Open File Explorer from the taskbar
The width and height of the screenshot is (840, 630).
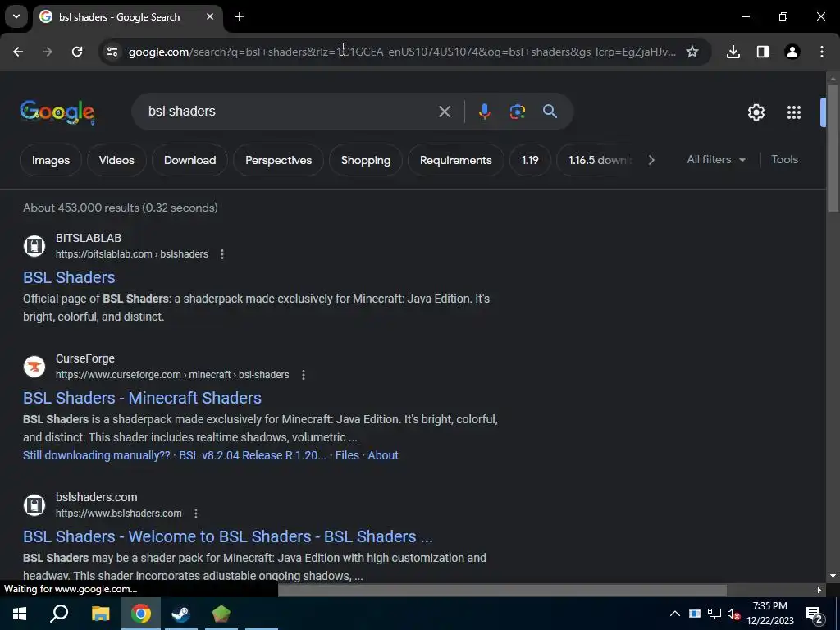[x=100, y=614]
